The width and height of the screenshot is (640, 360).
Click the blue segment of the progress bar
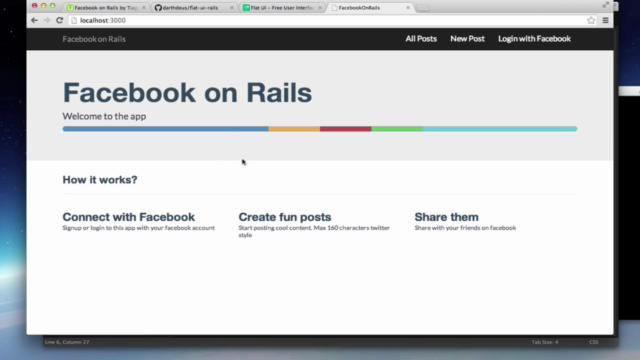165,129
